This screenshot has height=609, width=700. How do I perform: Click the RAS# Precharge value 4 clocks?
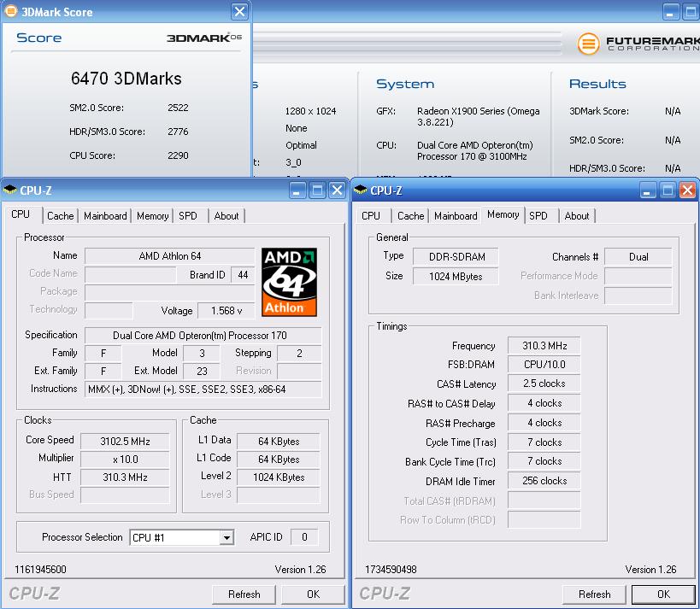pyautogui.click(x=544, y=423)
